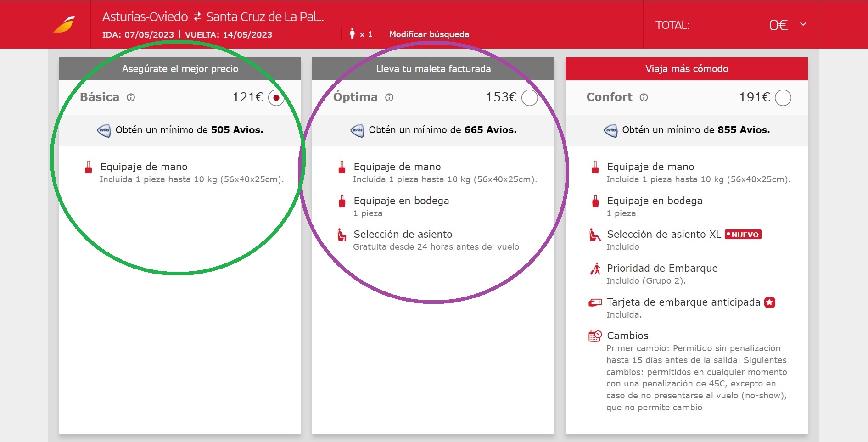Click the Iberia logo icon
Viewport: 868px width, 442px height.
point(64,25)
